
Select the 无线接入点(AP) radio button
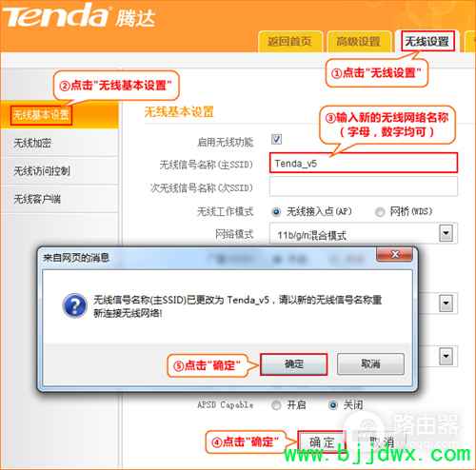tap(276, 211)
